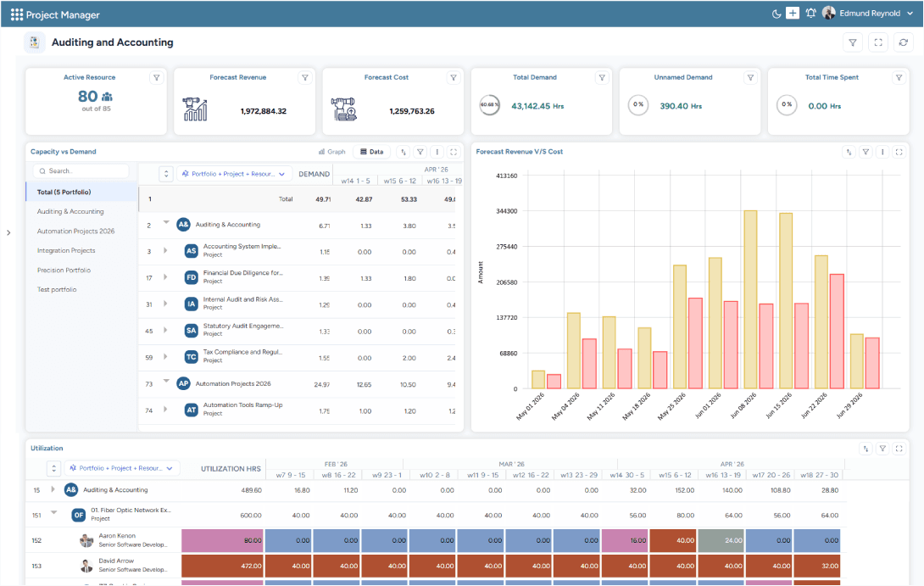Click expand/collapse all stepper in Capacity table
Viewport: 924px width, 586px height.
pos(166,174)
